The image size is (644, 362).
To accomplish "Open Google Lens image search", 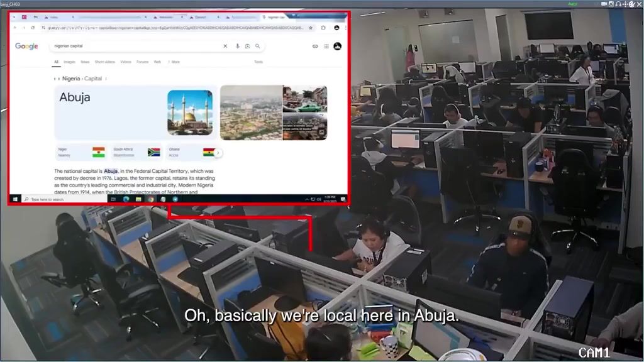I will tap(248, 46).
